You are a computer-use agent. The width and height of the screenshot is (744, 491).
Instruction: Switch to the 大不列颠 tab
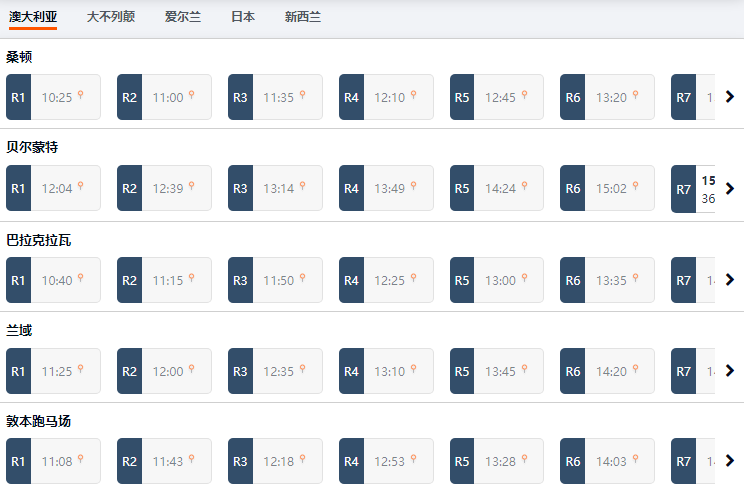point(110,17)
